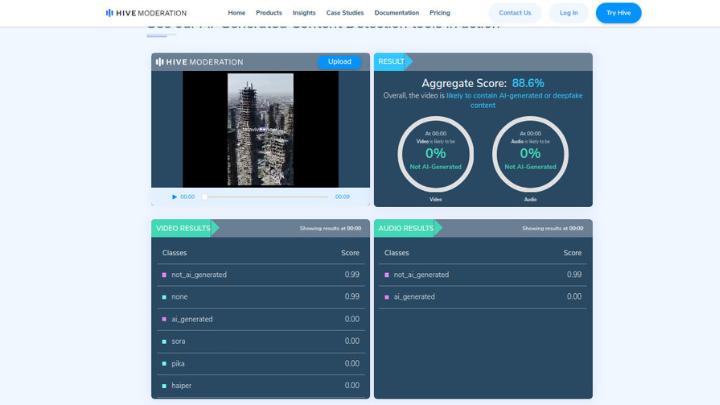Screen dimensions: 720x405
Task: Go to the Case Studies page
Action: tap(345, 13)
